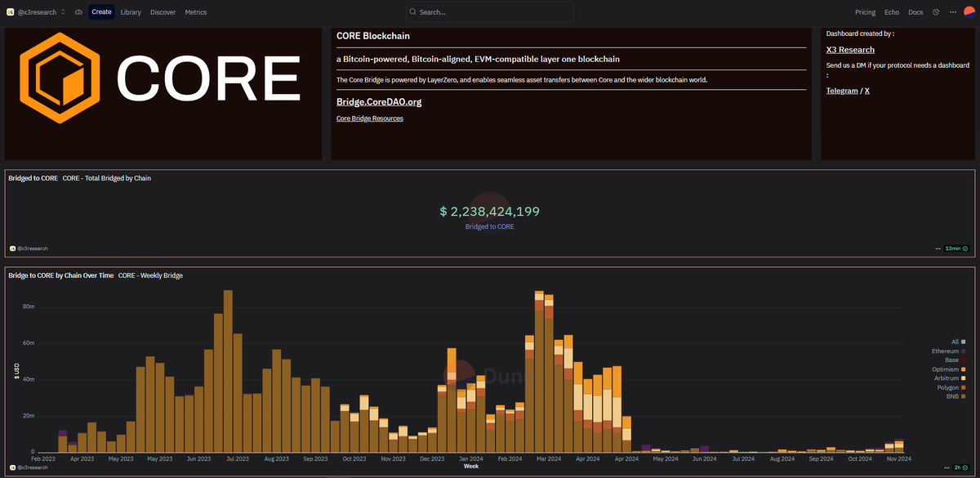The width and height of the screenshot is (980, 478).
Task: Open three-dots menu on weekly chart panel
Action: (x=946, y=467)
